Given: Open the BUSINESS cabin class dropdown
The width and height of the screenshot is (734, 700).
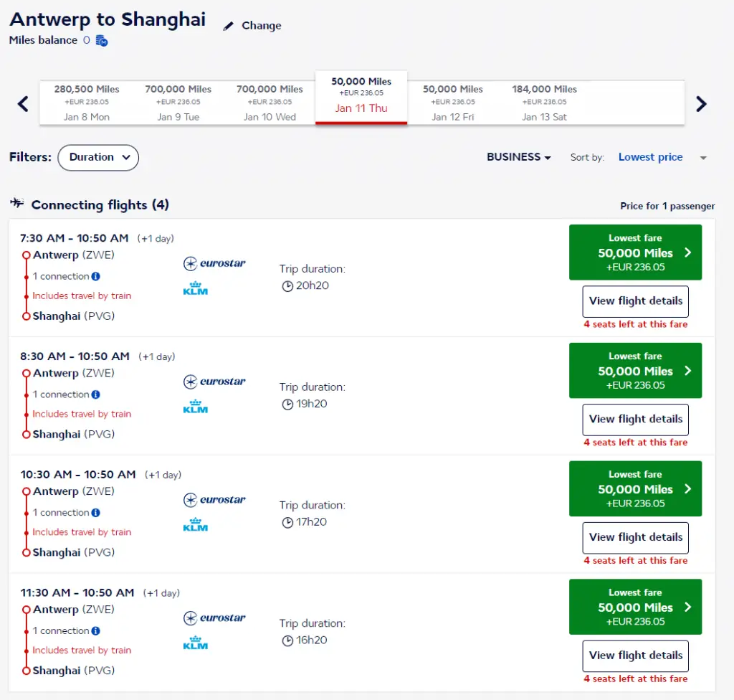Looking at the screenshot, I should tap(518, 157).
